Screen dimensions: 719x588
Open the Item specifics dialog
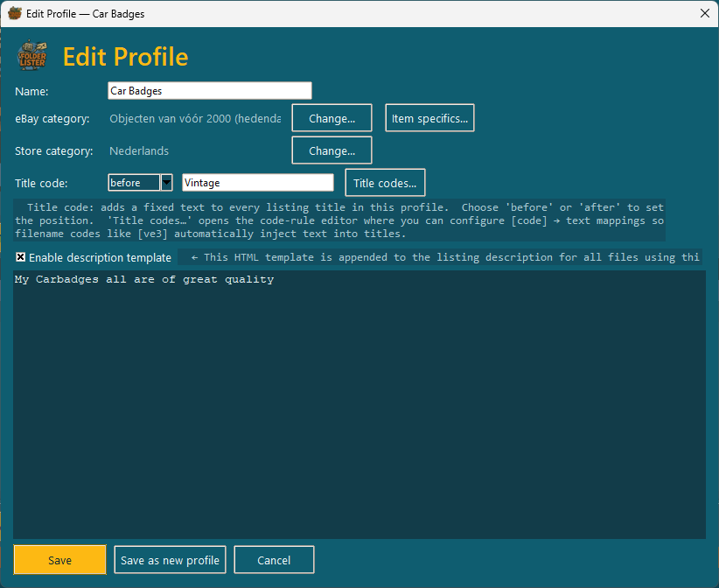(x=429, y=118)
